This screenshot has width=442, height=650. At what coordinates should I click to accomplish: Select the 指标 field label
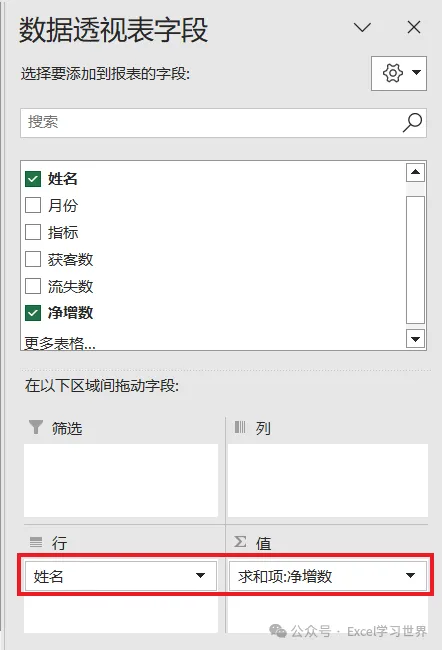coord(63,232)
